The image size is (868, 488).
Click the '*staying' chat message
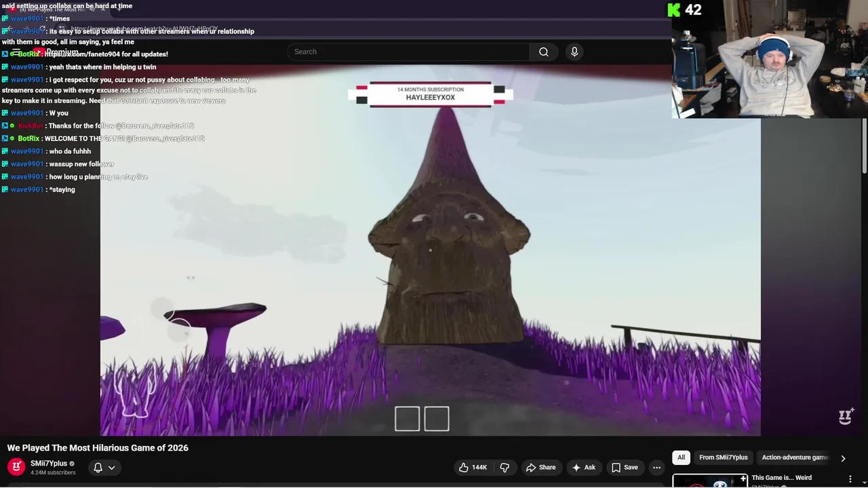pos(62,190)
